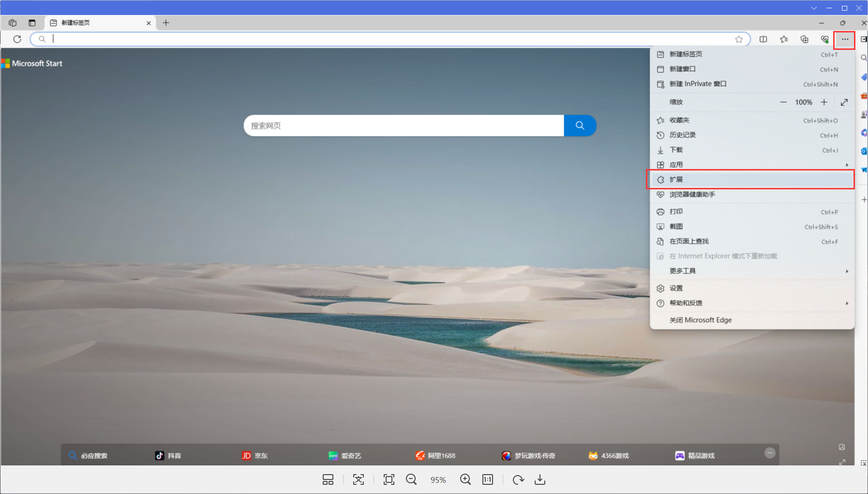868x494 pixels.
Task: Click the download icon in viewer toolbar
Action: [x=540, y=479]
